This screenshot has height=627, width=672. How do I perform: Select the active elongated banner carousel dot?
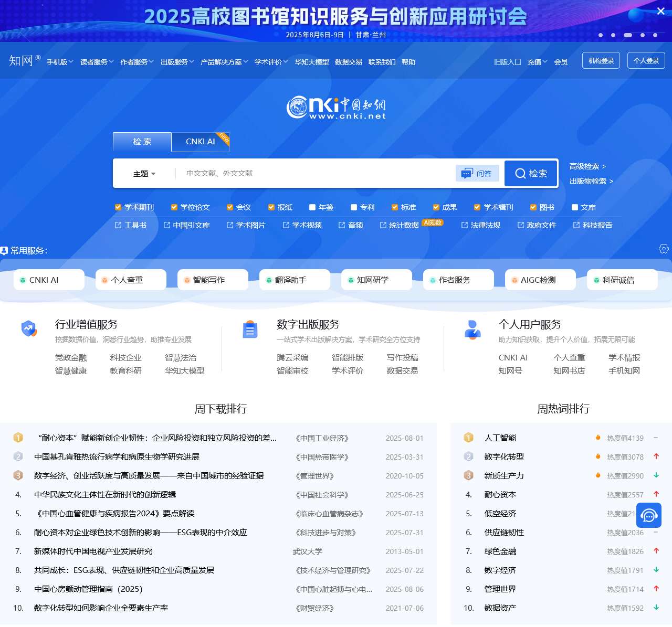click(x=628, y=35)
